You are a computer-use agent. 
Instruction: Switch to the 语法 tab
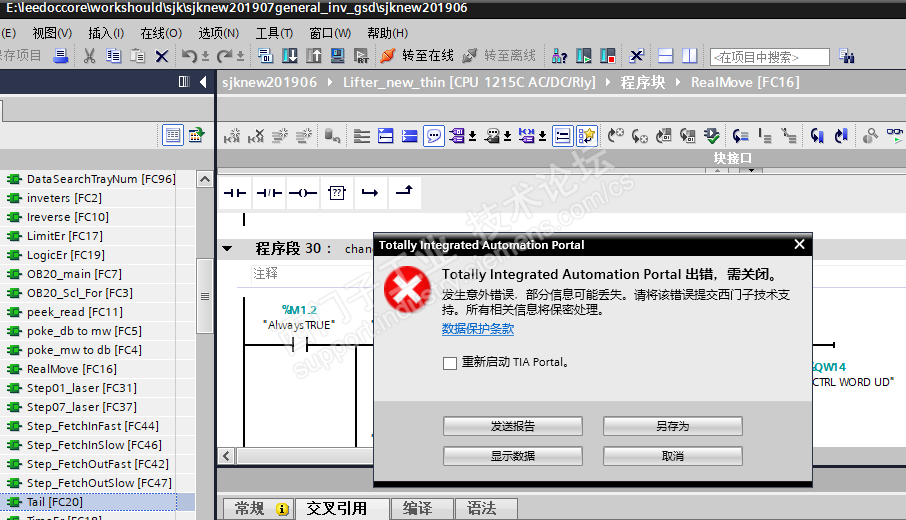[486, 508]
